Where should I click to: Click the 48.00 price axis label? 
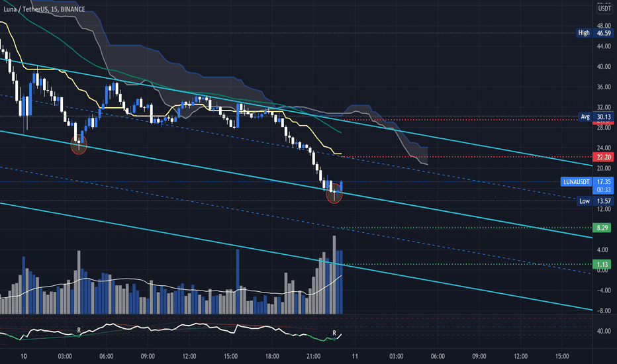pyautogui.click(x=604, y=26)
